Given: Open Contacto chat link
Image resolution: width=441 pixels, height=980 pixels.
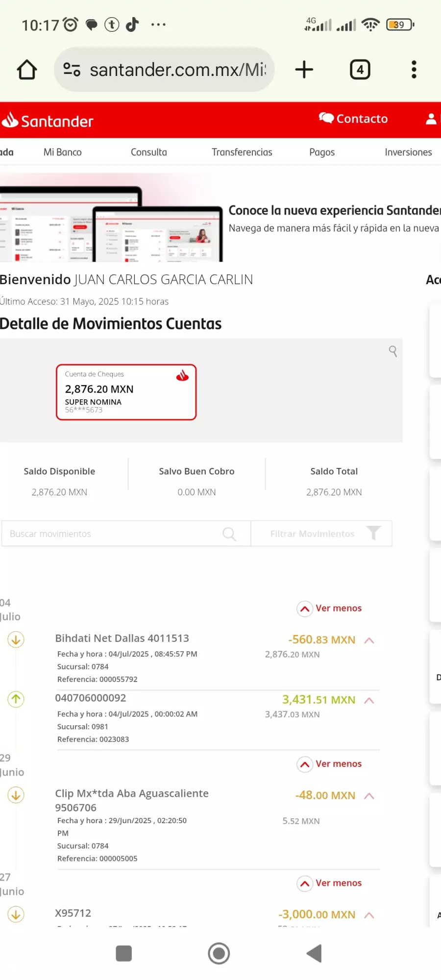Looking at the screenshot, I should [x=353, y=119].
